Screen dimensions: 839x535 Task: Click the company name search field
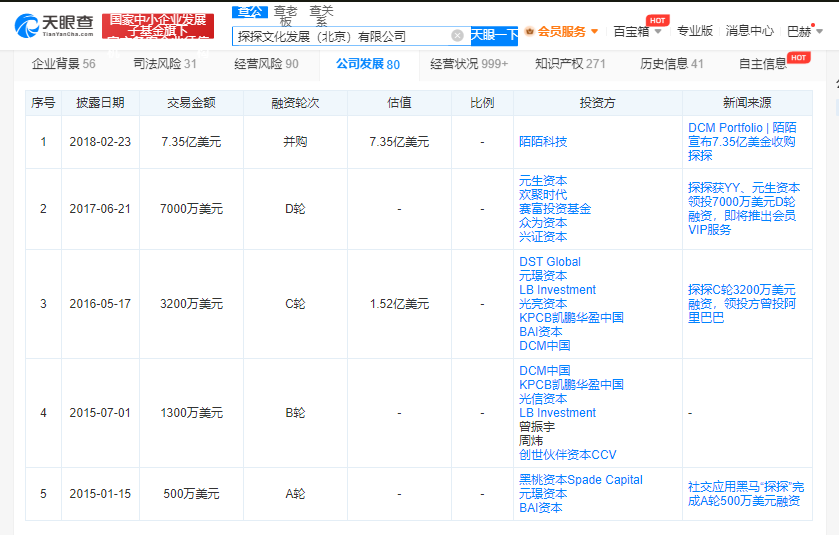(x=340, y=36)
